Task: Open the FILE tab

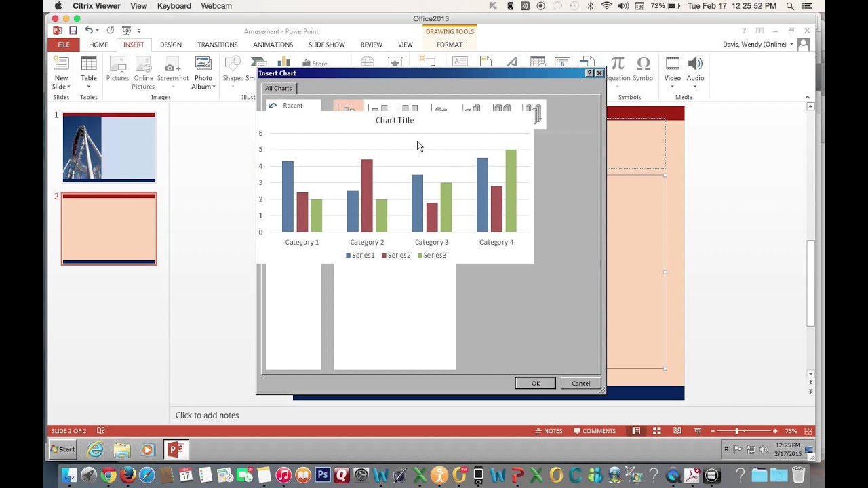Action: [63, 45]
